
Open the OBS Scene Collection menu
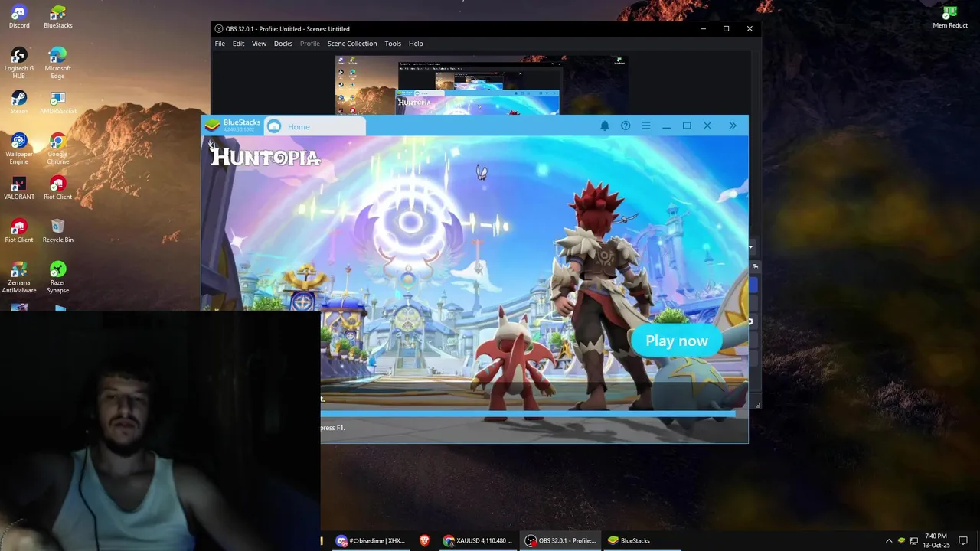point(352,44)
